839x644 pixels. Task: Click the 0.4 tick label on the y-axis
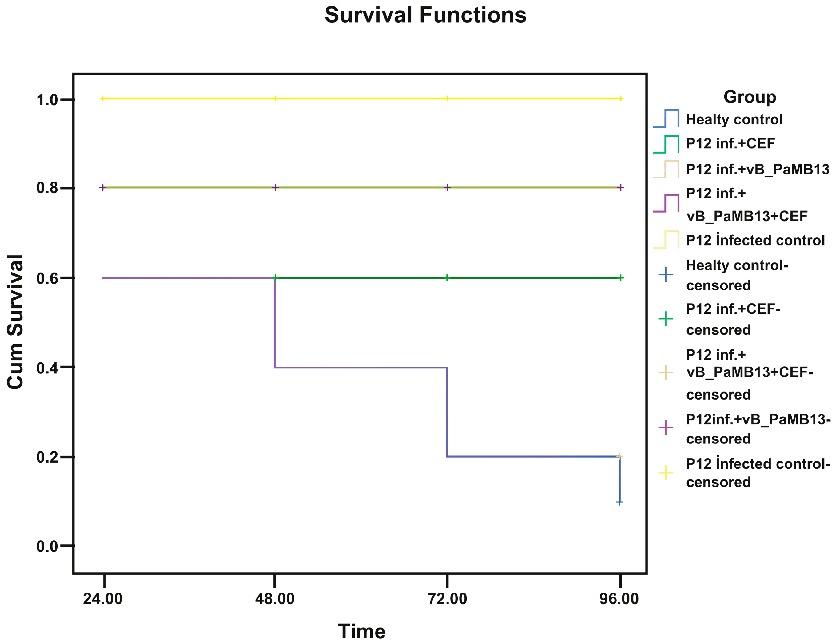(47, 368)
